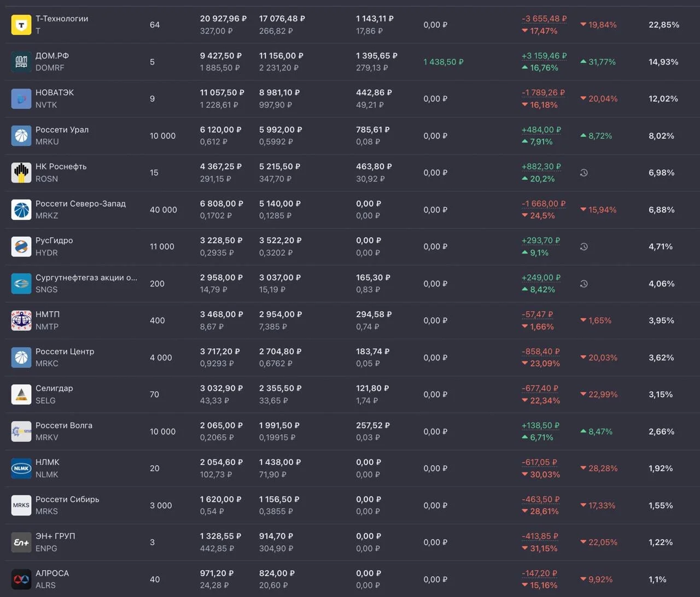Select the НЛМК stock name
This screenshot has height=597, width=700.
(x=48, y=462)
